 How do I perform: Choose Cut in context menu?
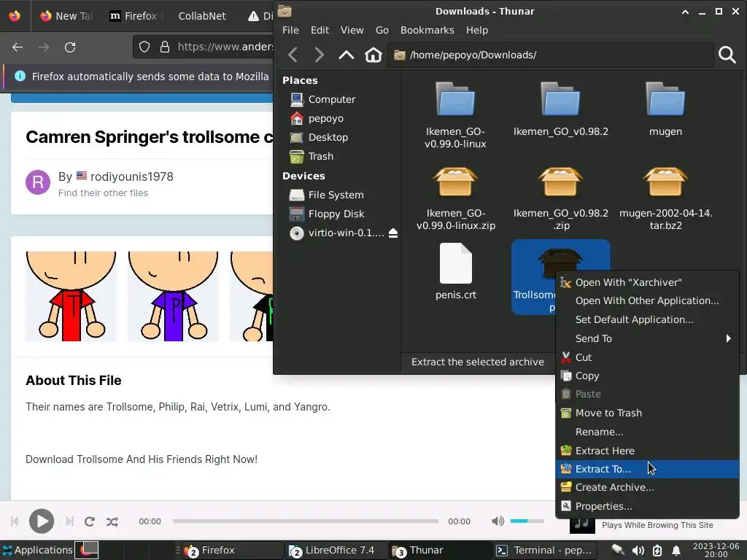[648, 357]
